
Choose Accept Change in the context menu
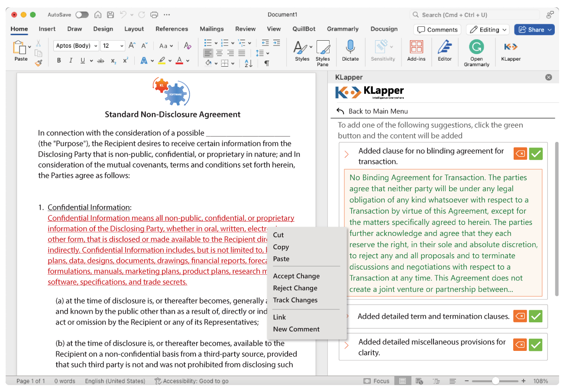[x=296, y=276]
